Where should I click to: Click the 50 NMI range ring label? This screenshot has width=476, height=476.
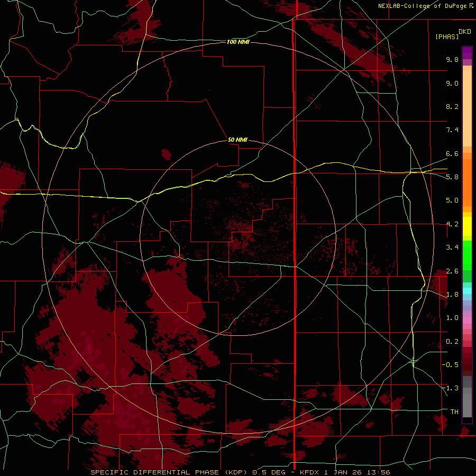tap(237, 140)
